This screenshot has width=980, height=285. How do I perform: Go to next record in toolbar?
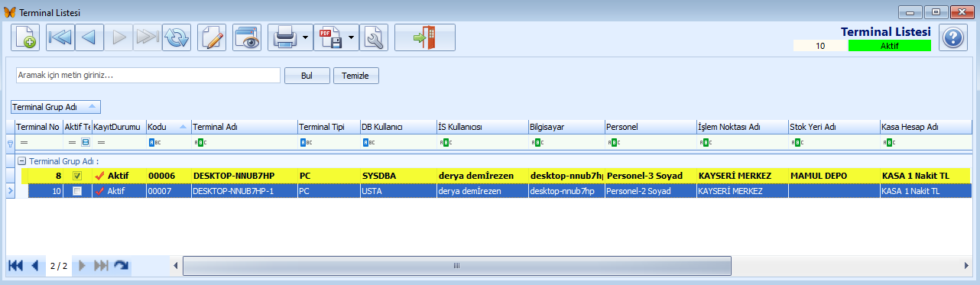pos(118,37)
